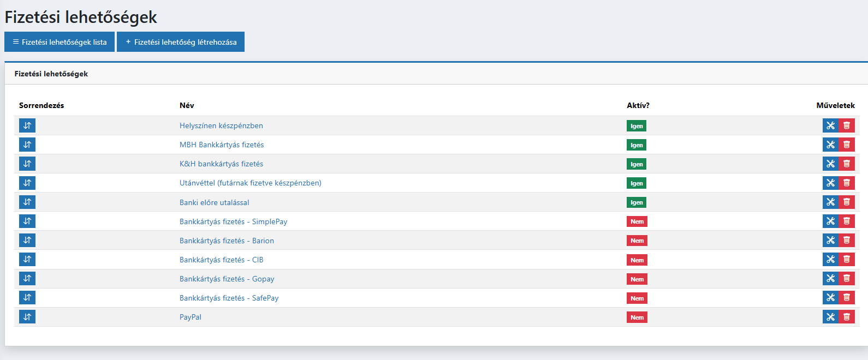Open edit tools icon for MBH Bankkártyás fizetés
The height and width of the screenshot is (360, 868).
tap(830, 145)
